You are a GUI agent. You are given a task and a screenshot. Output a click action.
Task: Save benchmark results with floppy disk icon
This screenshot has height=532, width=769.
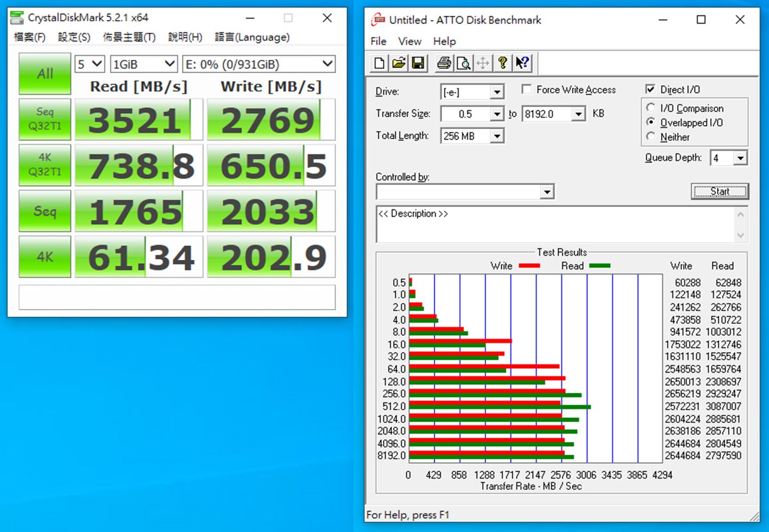click(x=418, y=63)
